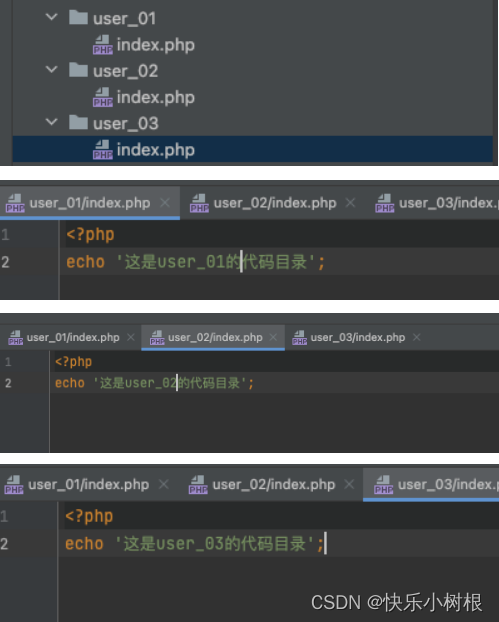Click <?php line above user_01 echo statement

click(90, 234)
